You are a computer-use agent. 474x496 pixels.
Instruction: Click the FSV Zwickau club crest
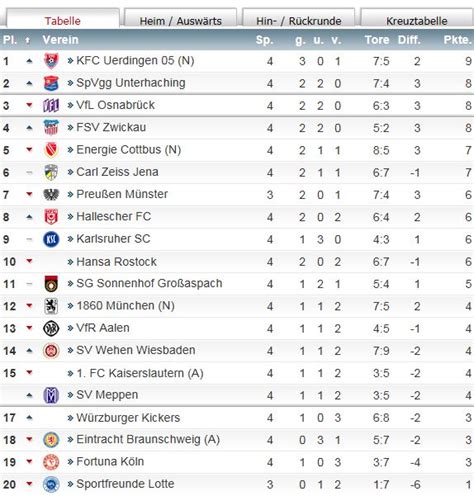click(51, 128)
